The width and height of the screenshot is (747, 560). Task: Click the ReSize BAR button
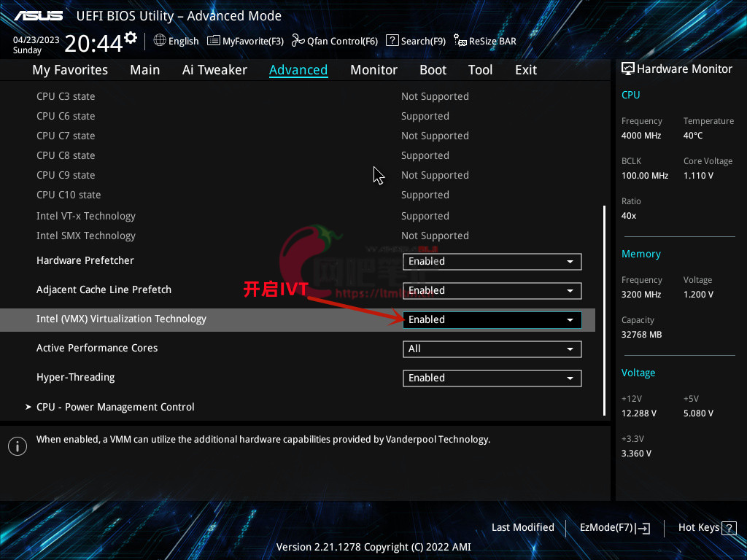(x=485, y=41)
